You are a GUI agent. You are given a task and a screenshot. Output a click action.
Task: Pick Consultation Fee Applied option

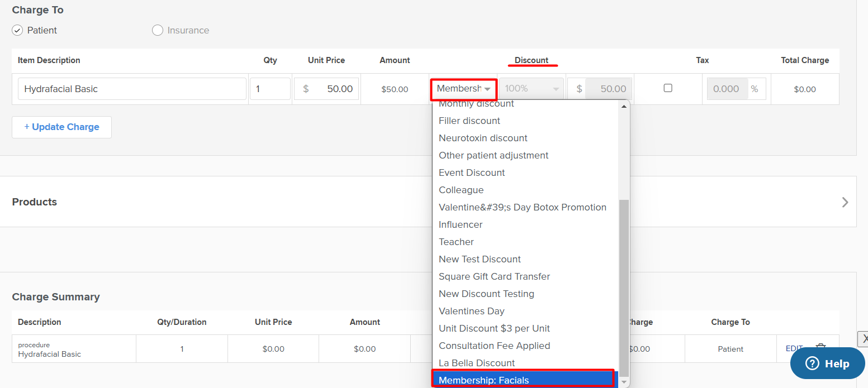[525, 346]
